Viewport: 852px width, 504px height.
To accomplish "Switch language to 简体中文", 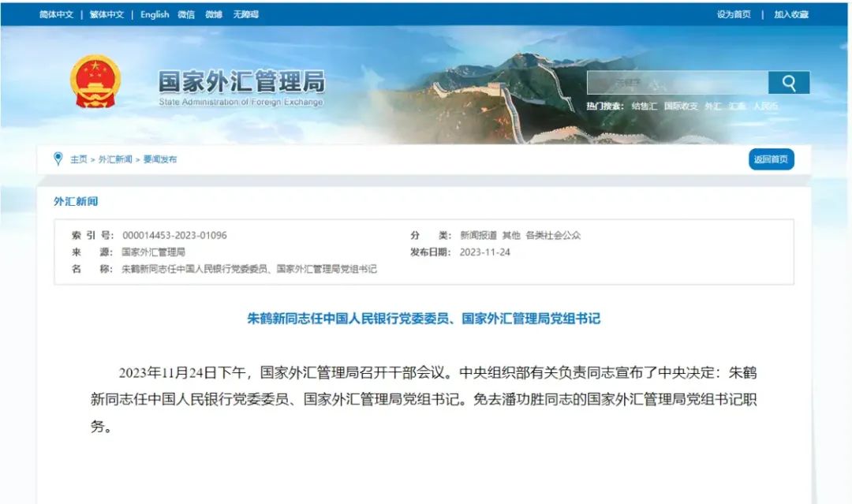I will (56, 15).
